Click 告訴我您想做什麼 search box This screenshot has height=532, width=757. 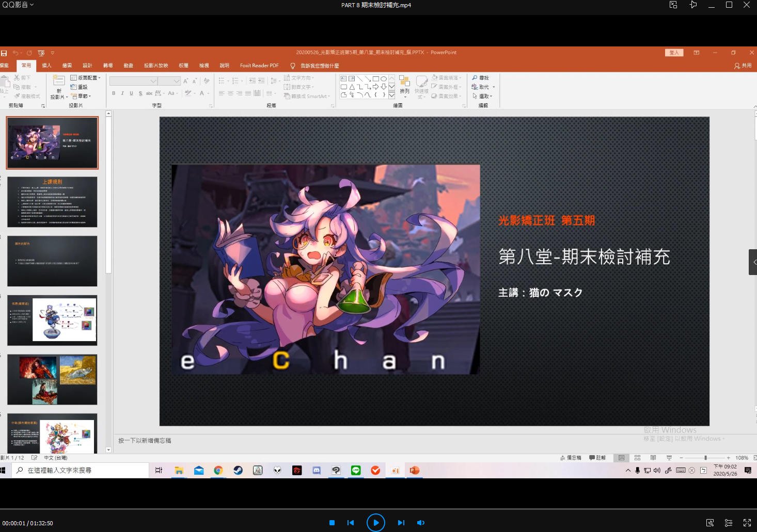coord(320,65)
